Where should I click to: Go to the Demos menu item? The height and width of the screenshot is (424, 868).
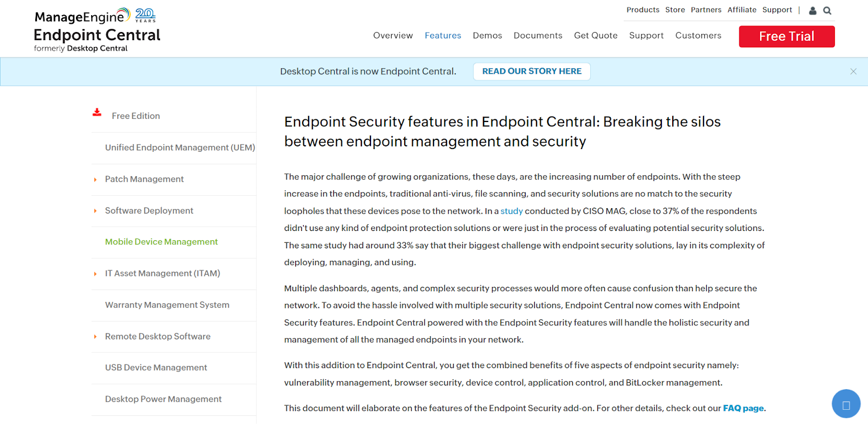[487, 35]
